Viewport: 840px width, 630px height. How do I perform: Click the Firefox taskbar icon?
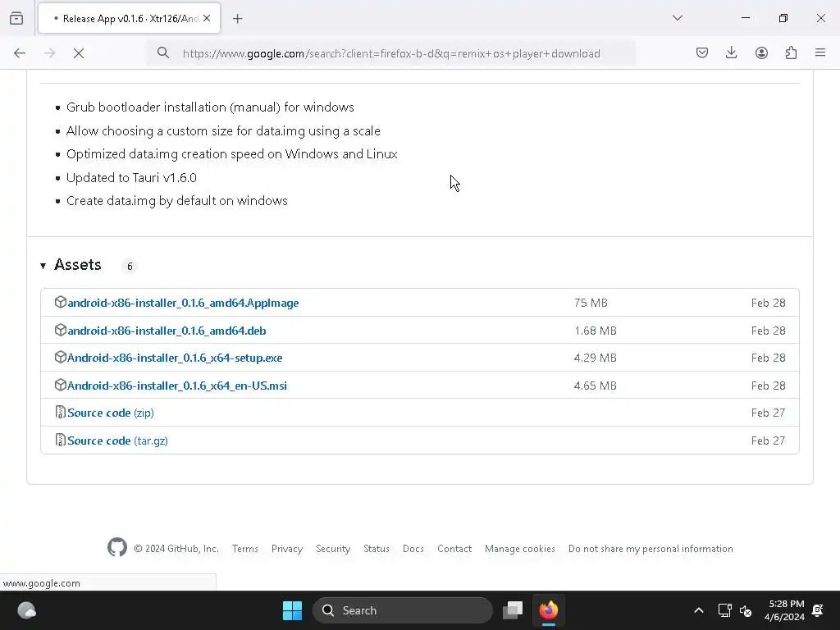tap(548, 610)
